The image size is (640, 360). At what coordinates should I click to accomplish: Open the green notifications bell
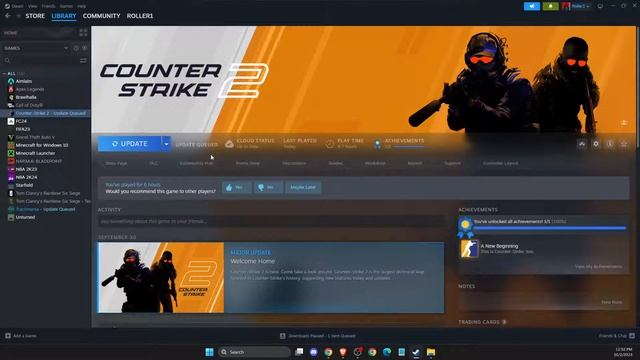click(551, 6)
